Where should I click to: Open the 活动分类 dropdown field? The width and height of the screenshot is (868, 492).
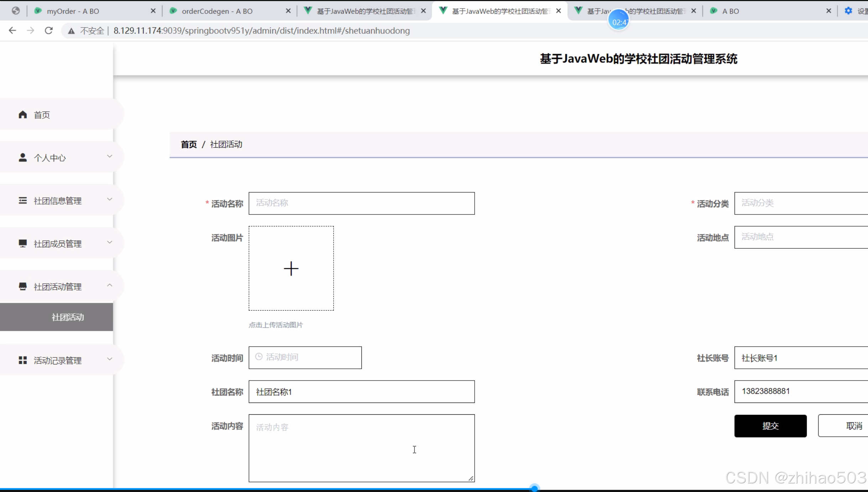coord(801,203)
